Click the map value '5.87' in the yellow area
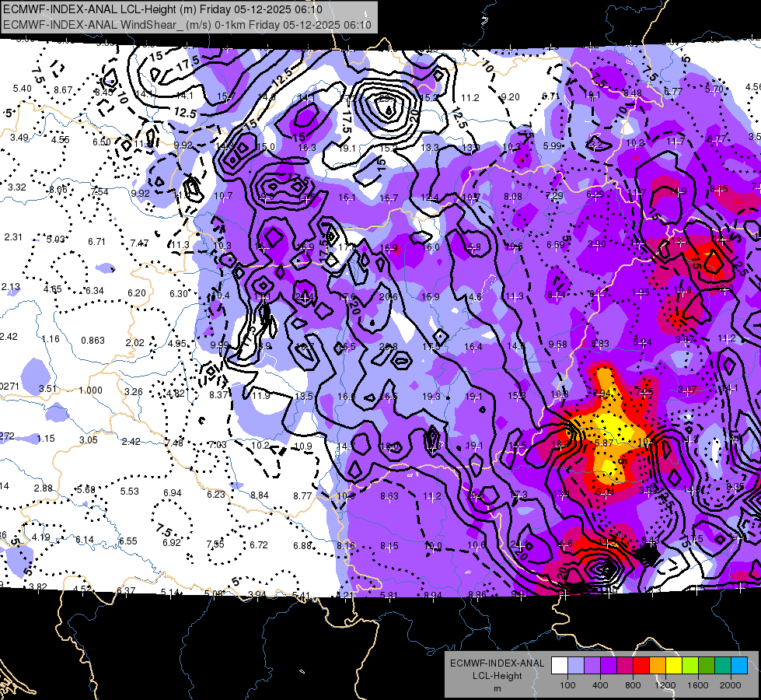 tap(604, 443)
